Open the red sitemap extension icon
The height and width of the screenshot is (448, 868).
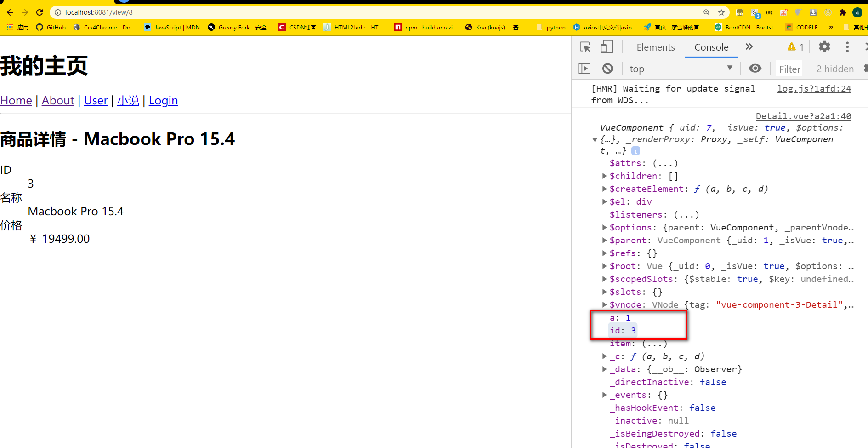(784, 12)
